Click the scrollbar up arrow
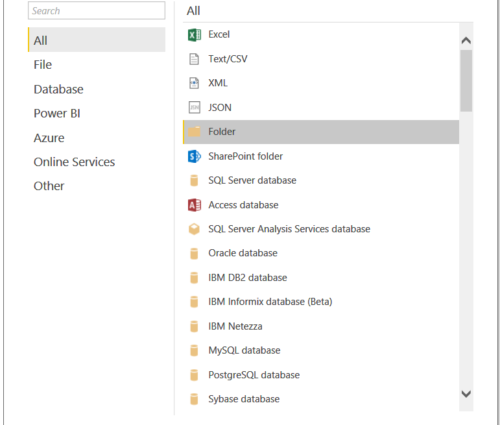The image size is (500, 425). pos(466,41)
